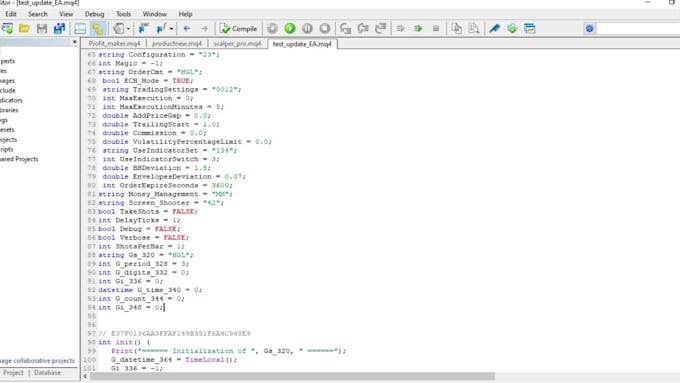Click the green profiling arrow icon
The image size is (680, 383).
pyautogui.click(x=418, y=29)
